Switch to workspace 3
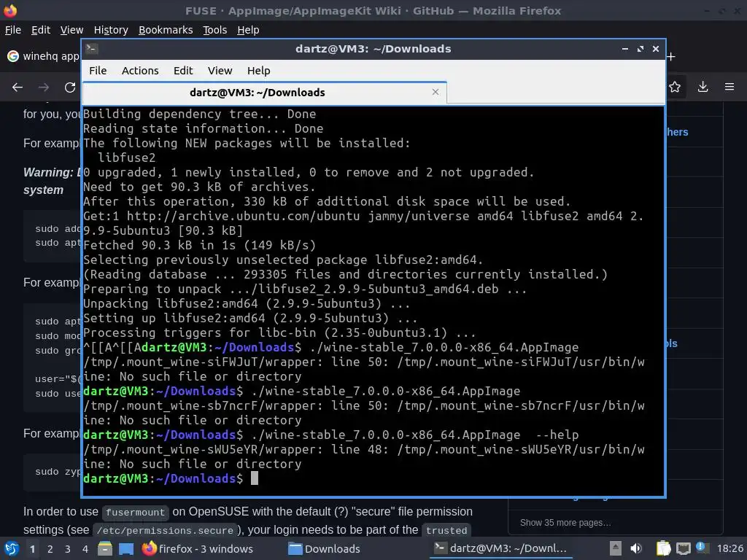 pyautogui.click(x=68, y=549)
